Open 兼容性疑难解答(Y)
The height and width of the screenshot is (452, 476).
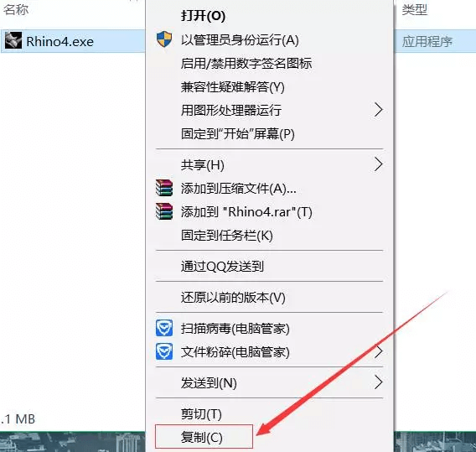coord(233,87)
